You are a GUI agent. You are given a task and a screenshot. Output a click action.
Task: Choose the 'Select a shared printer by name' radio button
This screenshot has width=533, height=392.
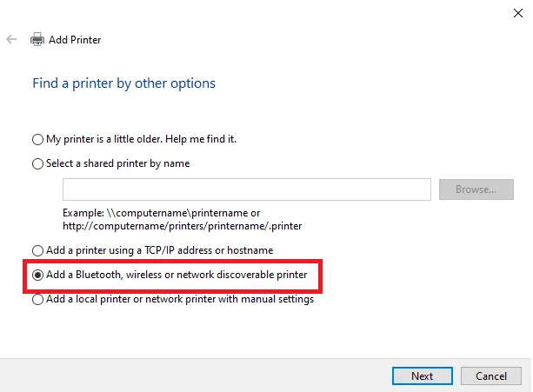tap(37, 163)
